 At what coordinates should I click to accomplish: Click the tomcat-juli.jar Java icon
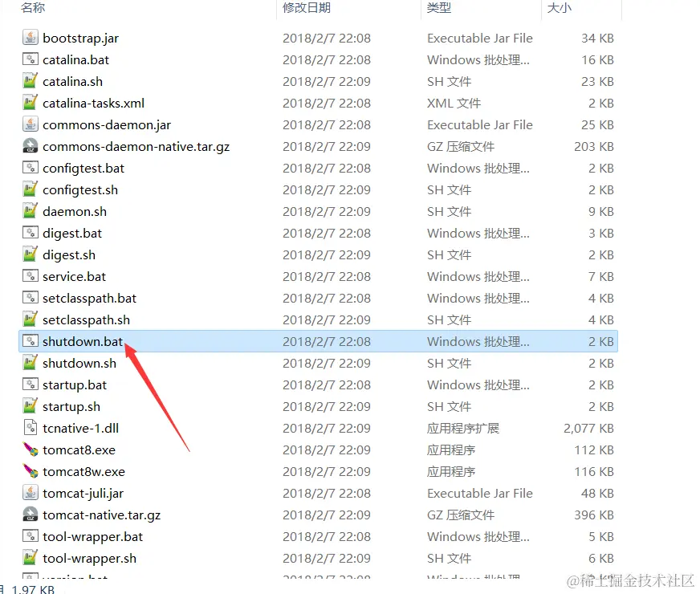pyautogui.click(x=30, y=493)
